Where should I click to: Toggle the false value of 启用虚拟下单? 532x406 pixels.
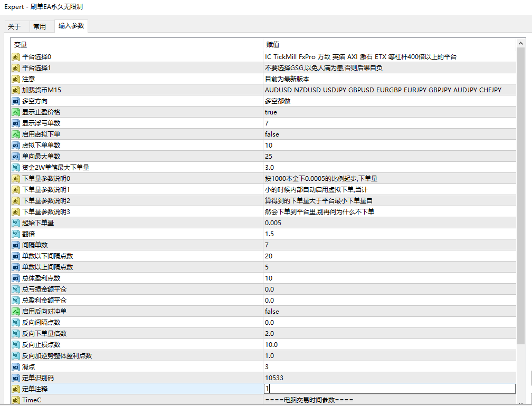[x=272, y=134]
